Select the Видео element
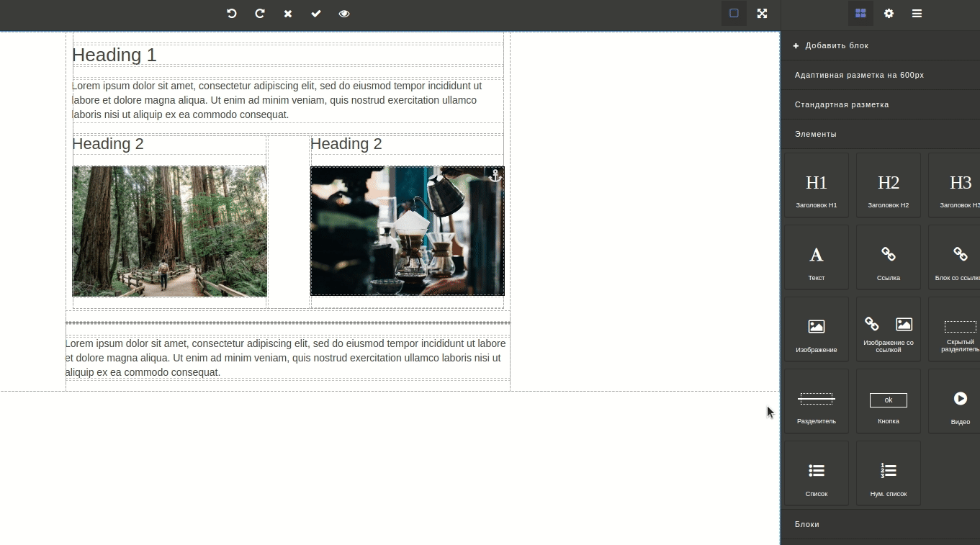Screen dimensions: 980x545 955,401
